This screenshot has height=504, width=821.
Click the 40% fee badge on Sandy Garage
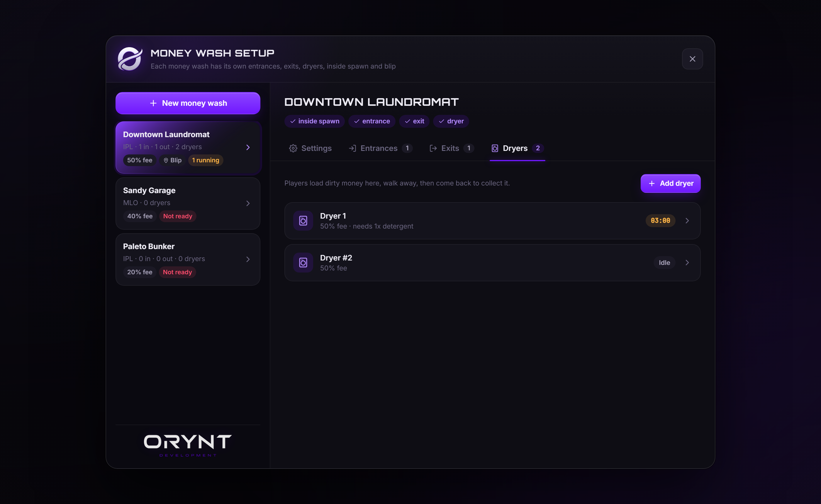pyautogui.click(x=140, y=216)
